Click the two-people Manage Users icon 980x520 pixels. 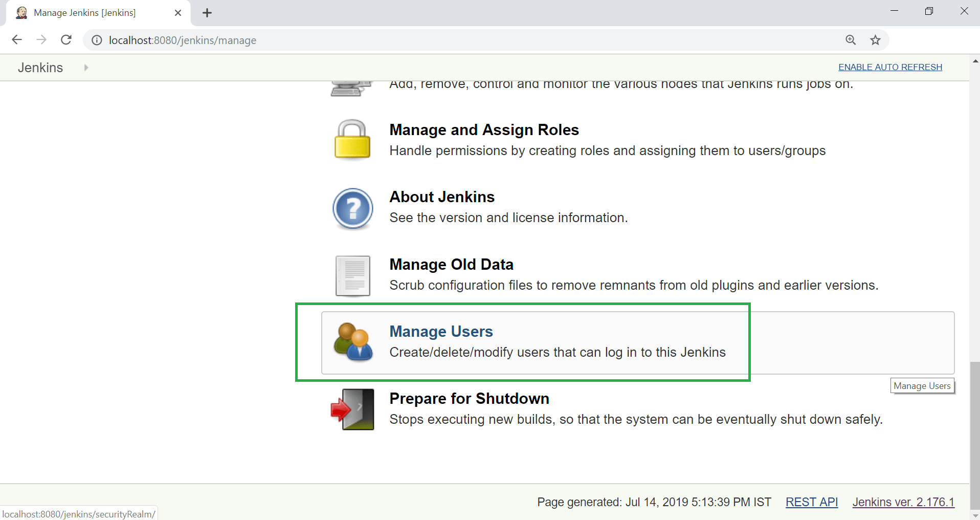(353, 342)
